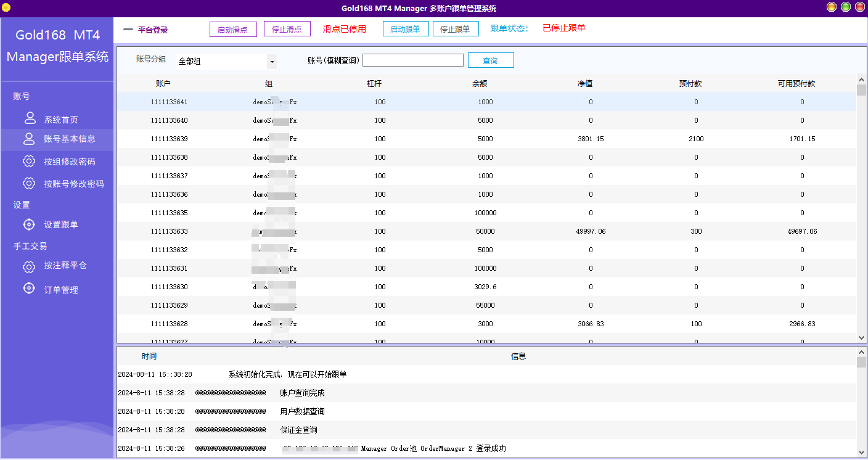Screen dimensions: 868x460
Task: Select account row 1111133631
Action: click(x=486, y=268)
